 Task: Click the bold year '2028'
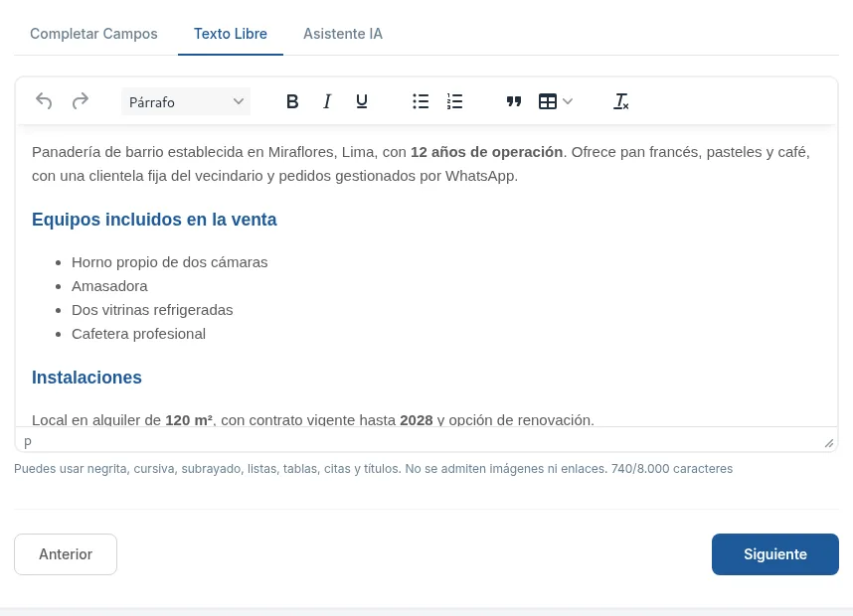(x=417, y=419)
